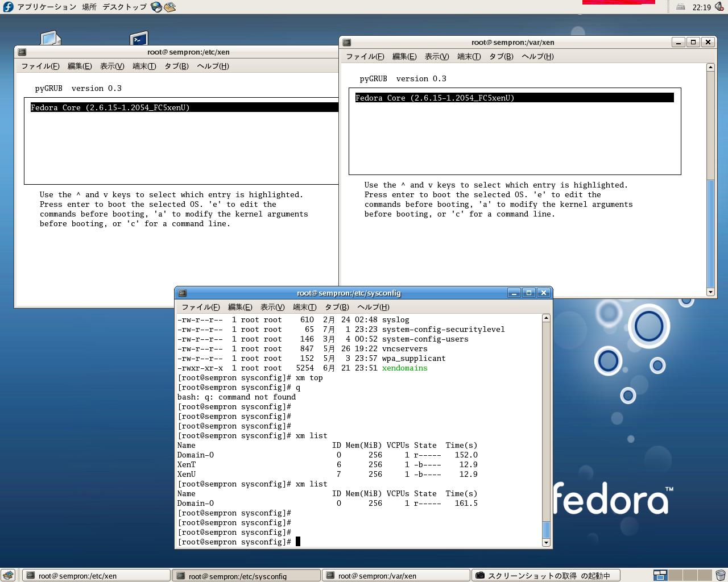Open ヘルプ menu in /var/xen terminal

coord(537,56)
